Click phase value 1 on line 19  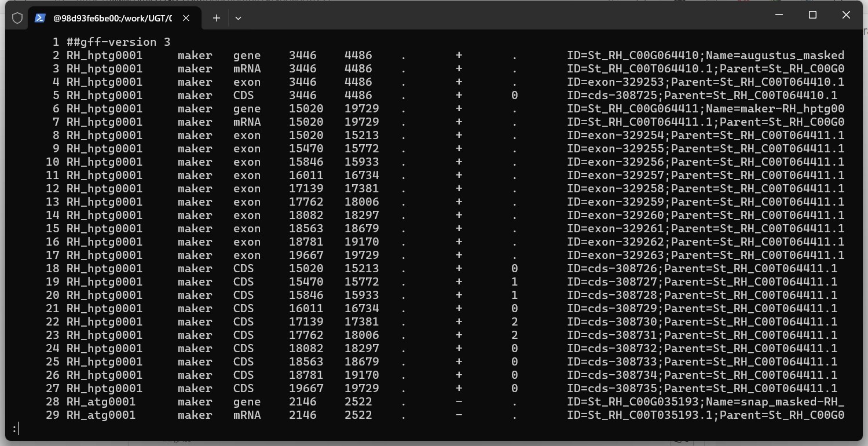[x=515, y=282]
